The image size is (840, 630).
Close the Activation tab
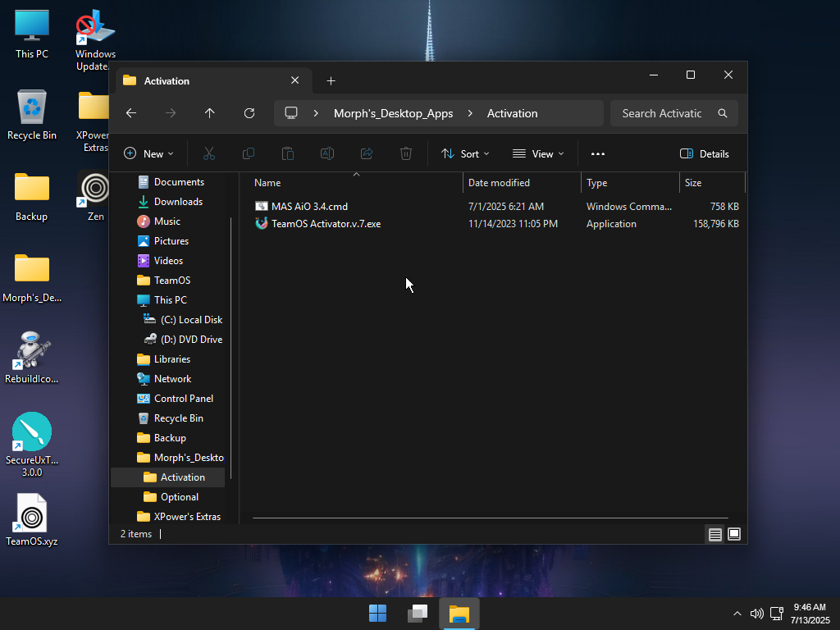[x=295, y=80]
